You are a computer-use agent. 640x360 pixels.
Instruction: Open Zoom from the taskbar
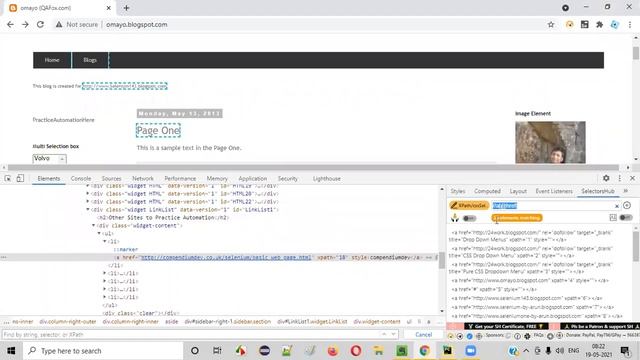click(x=471, y=351)
